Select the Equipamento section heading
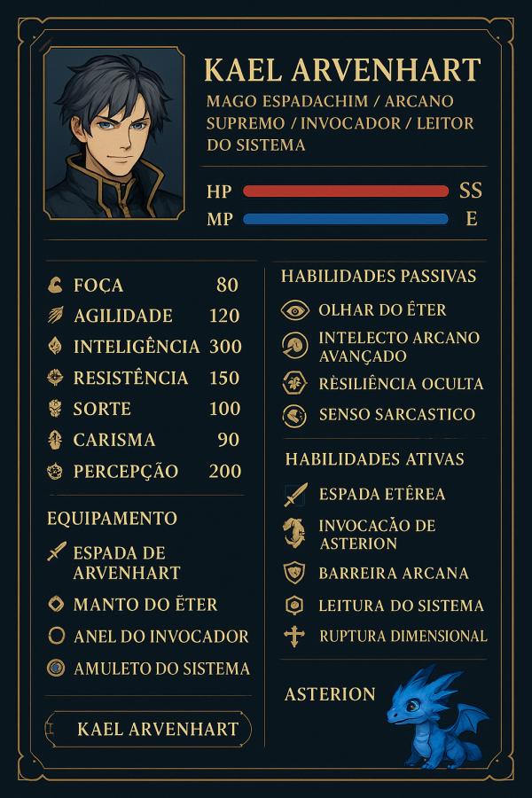The image size is (532, 798). pos(112,518)
